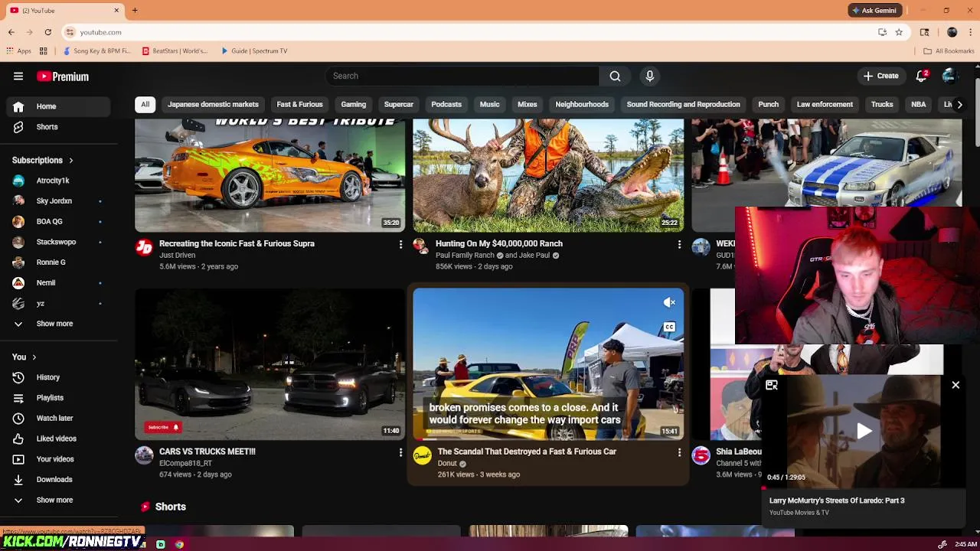Open options for Scandal Fast & Furious video

pyautogui.click(x=679, y=452)
